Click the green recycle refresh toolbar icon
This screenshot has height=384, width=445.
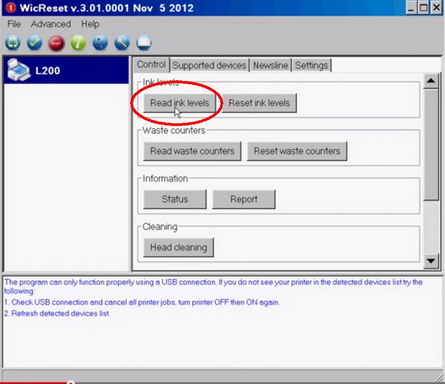pos(13,43)
